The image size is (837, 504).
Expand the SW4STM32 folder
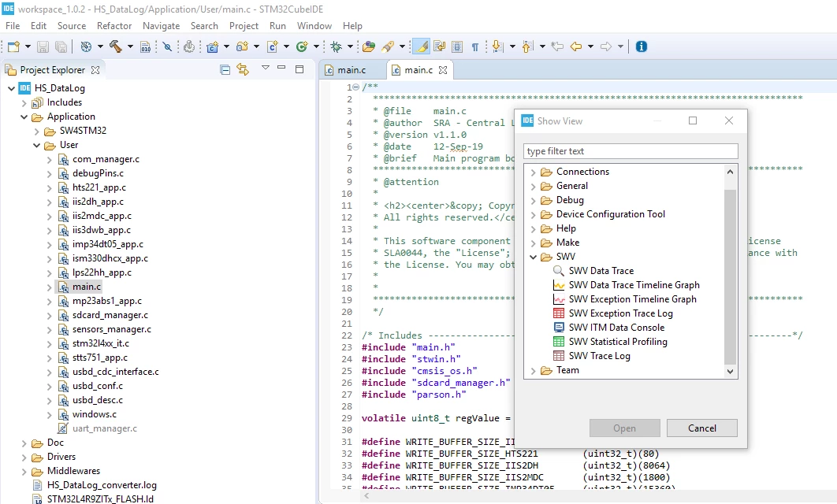click(x=37, y=132)
